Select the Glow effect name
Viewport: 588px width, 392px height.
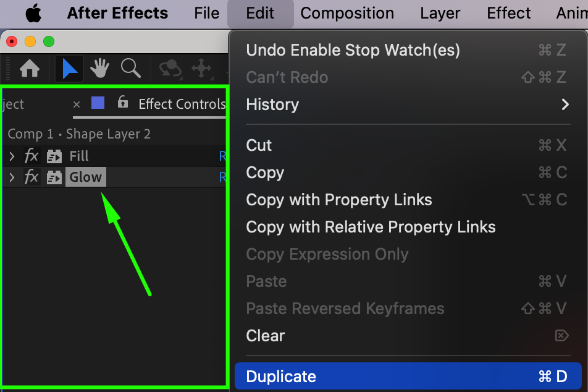[85, 177]
